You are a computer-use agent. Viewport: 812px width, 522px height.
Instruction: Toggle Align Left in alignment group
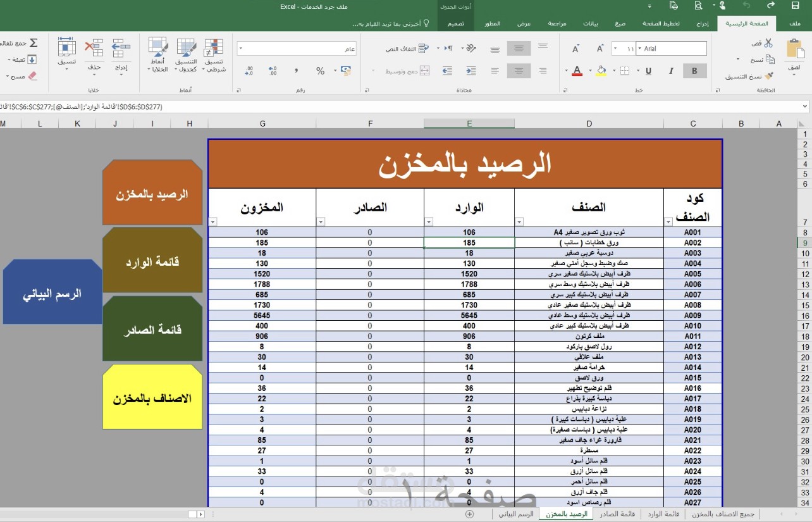point(495,71)
